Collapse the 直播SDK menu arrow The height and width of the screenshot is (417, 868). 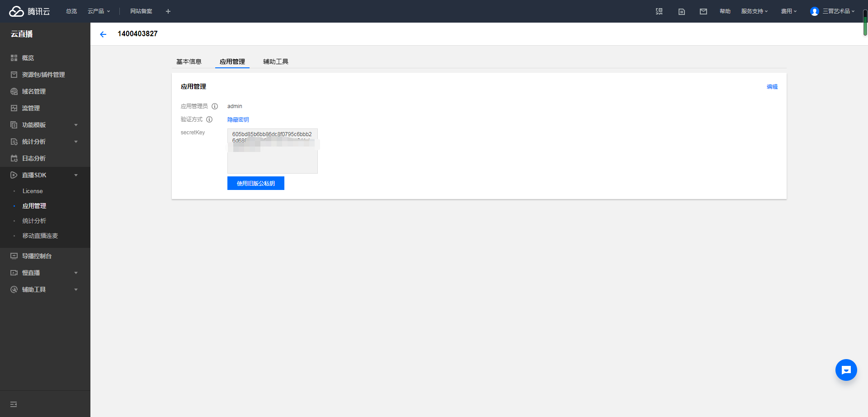[76, 175]
